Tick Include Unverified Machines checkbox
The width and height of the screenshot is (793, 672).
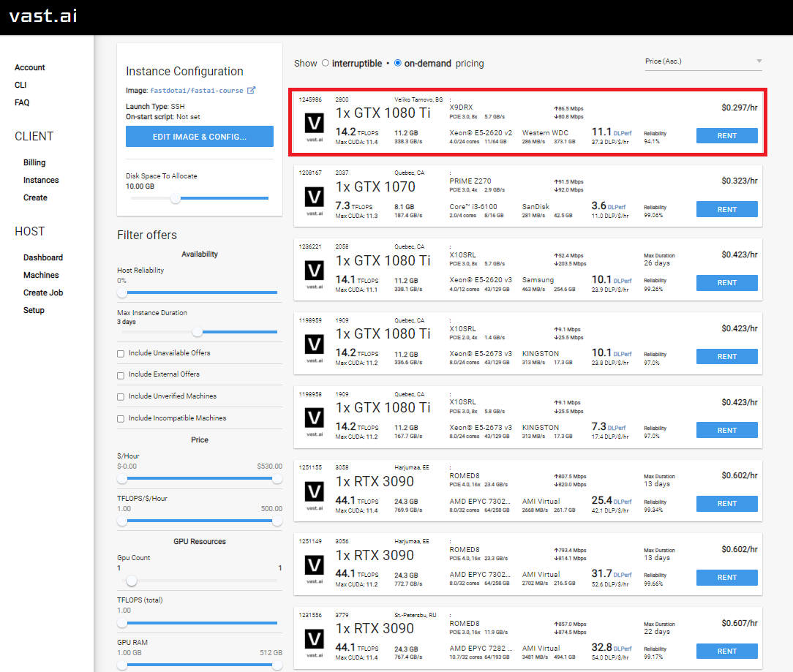(x=121, y=397)
